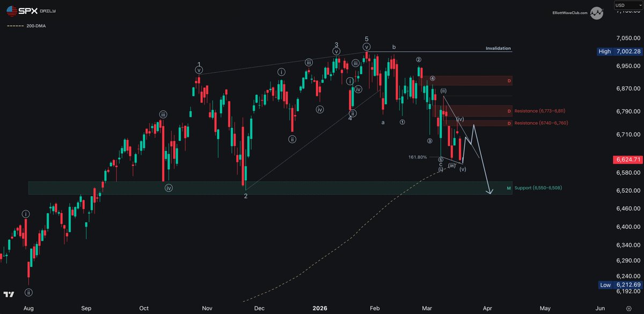Click the Mar label on time axis
The image size is (644, 314).
(427, 309)
